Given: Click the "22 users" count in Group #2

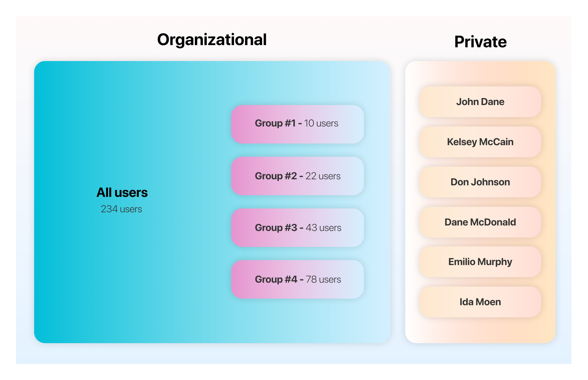Looking at the screenshot, I should (323, 176).
